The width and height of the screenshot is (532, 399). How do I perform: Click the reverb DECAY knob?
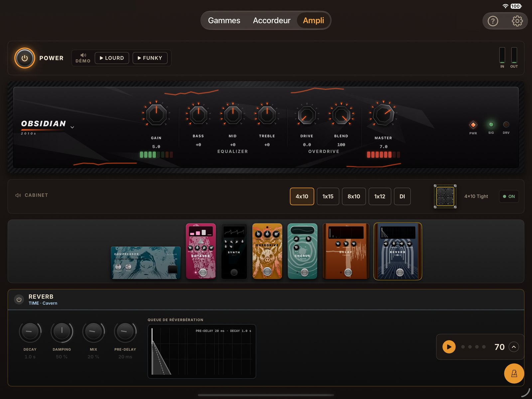pos(30,332)
